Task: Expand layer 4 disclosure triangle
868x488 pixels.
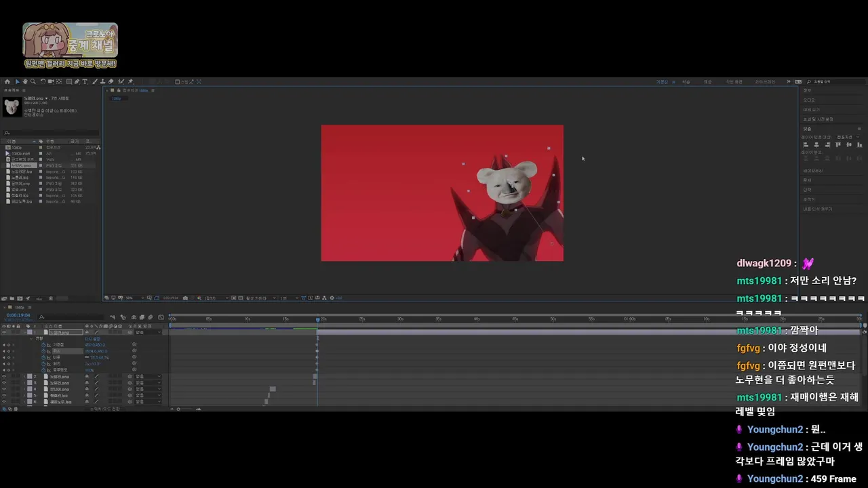Action: click(x=24, y=389)
